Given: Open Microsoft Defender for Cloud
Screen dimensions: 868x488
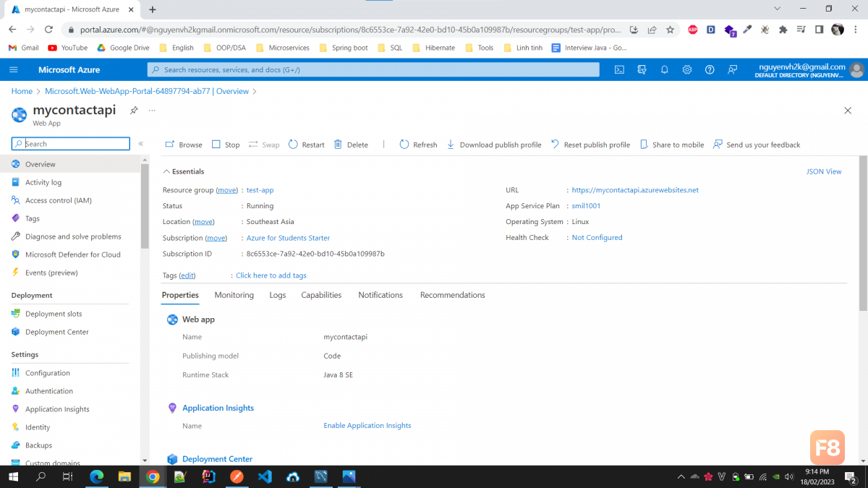Looking at the screenshot, I should [x=69, y=254].
